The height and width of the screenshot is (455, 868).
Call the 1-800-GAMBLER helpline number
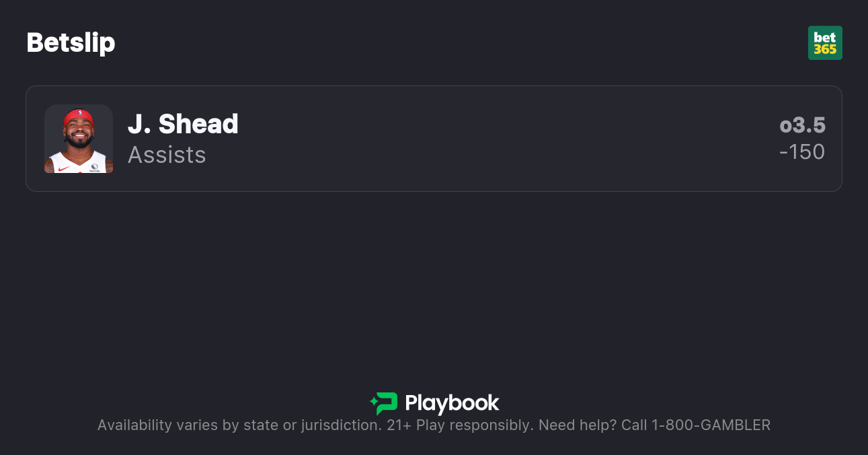[711, 425]
